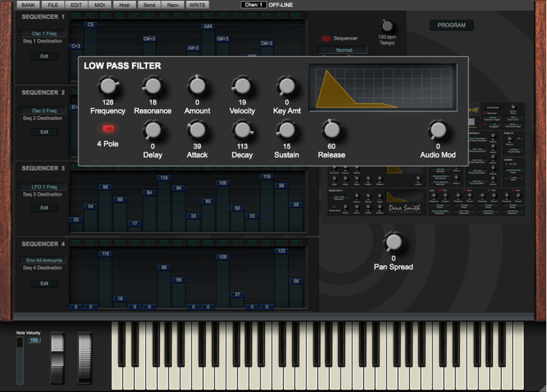Image resolution: width=547 pixels, height=392 pixels.
Task: Click the filter Decay knob
Action: point(242,130)
